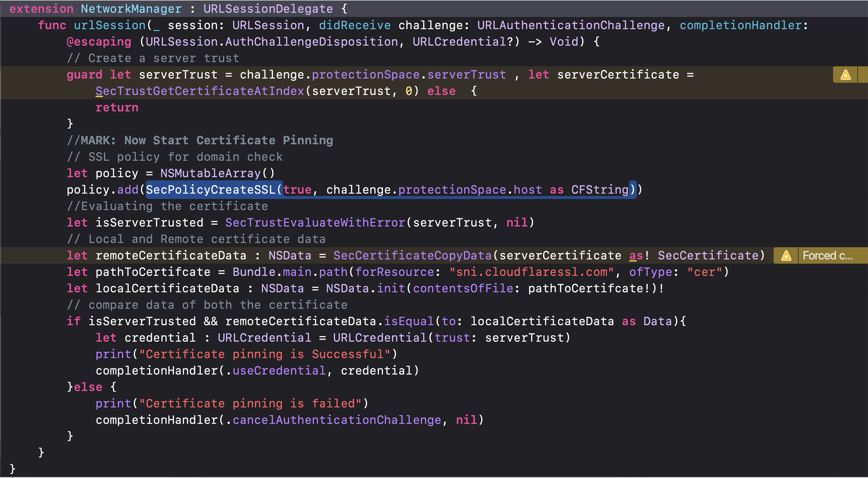Screen dimensions: 868x478
Task: Click the "// Create a server trust" comment
Action: (153, 58)
